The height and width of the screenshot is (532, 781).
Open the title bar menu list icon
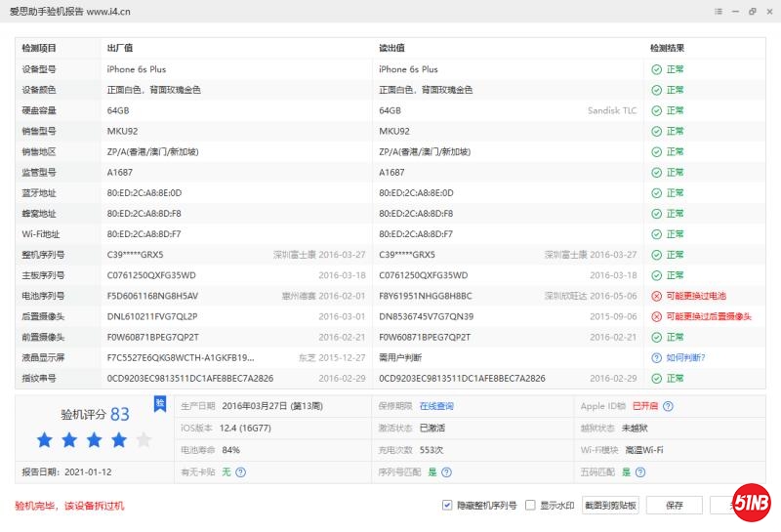[719, 12]
